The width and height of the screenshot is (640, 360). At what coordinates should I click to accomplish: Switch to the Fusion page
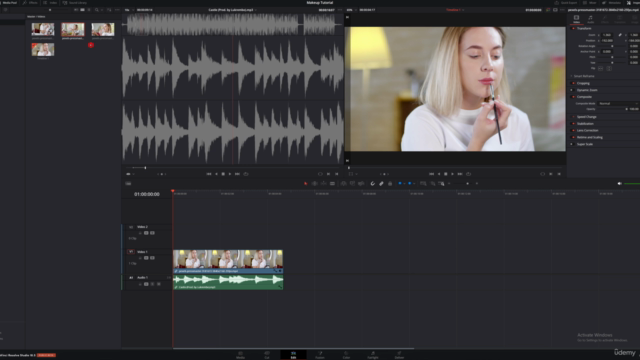click(x=320, y=355)
